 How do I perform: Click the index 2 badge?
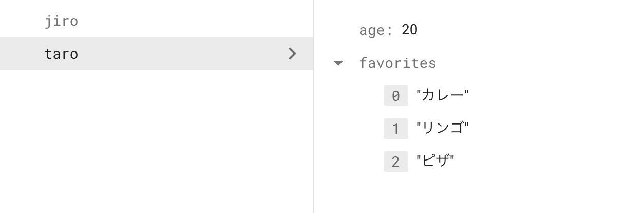point(395,162)
